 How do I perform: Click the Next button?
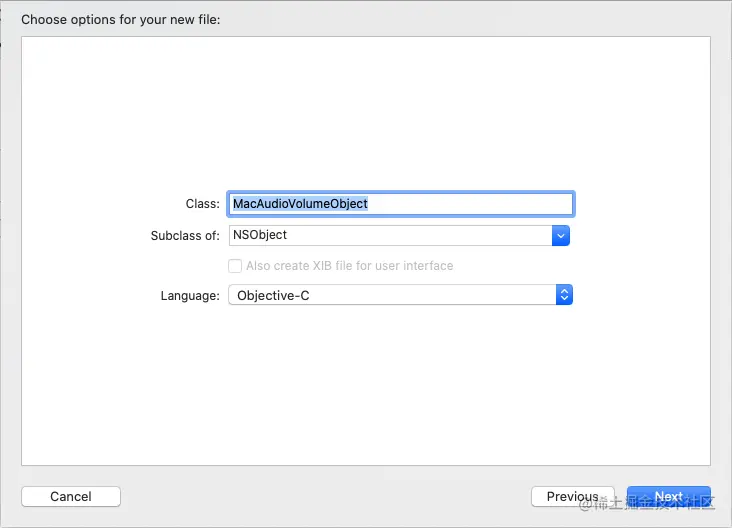669,496
